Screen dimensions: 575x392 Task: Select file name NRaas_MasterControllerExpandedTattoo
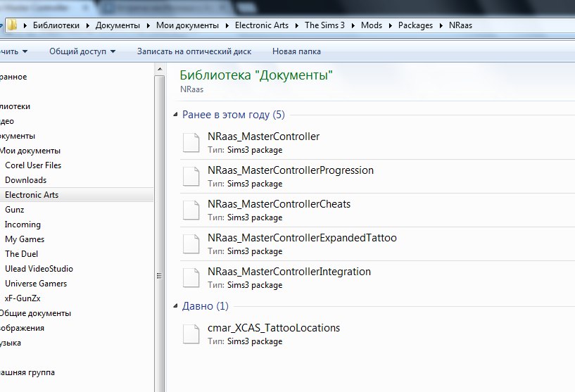click(302, 238)
